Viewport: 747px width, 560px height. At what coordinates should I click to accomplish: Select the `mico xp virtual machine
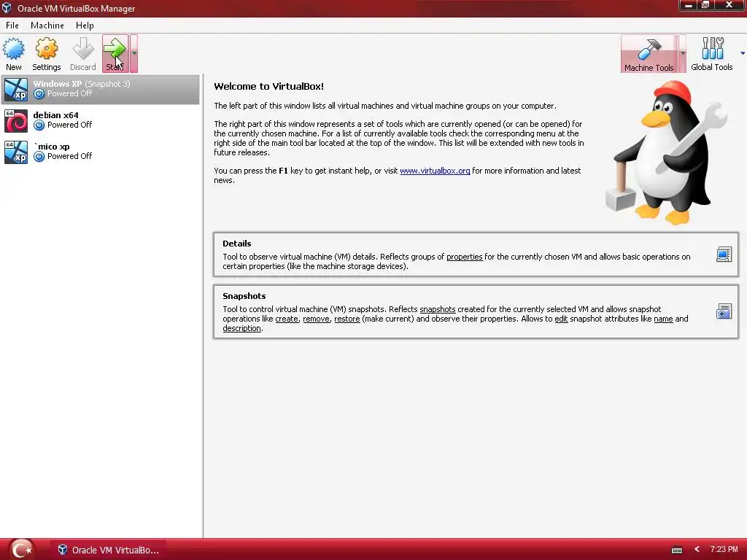coord(101,152)
